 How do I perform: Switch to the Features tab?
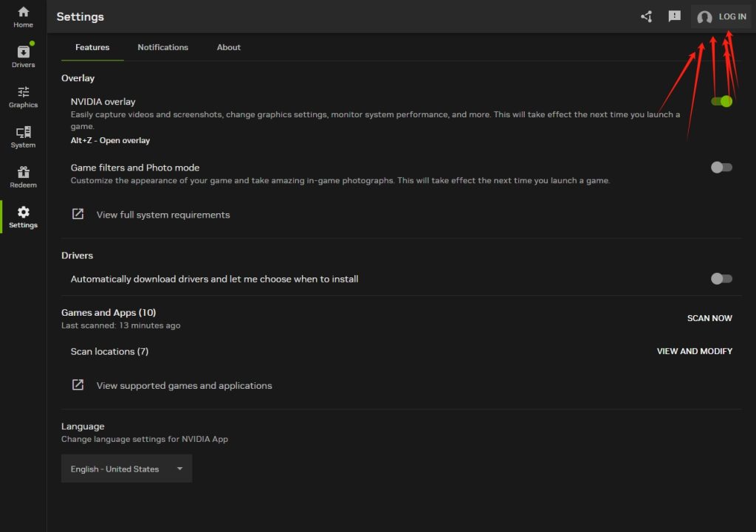click(92, 47)
